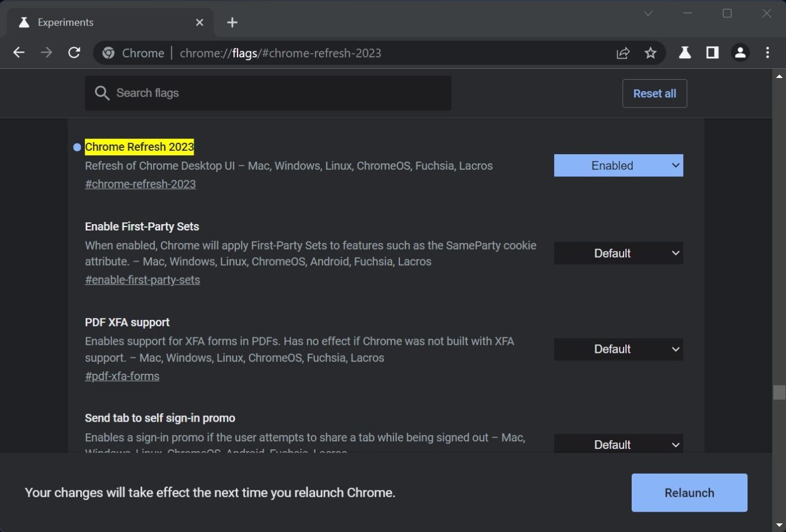Image resolution: width=786 pixels, height=532 pixels.
Task: Click the #pdf-xfa-forms link
Action: tap(122, 376)
